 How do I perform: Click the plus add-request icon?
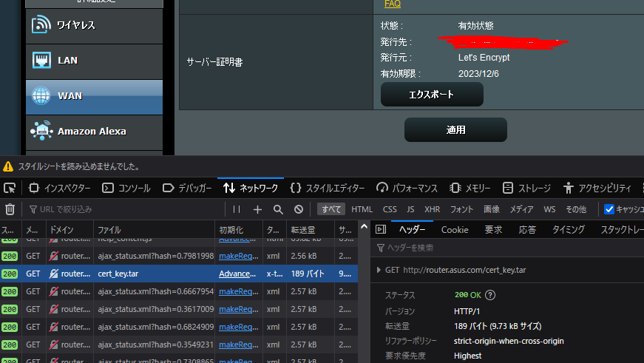(x=257, y=209)
